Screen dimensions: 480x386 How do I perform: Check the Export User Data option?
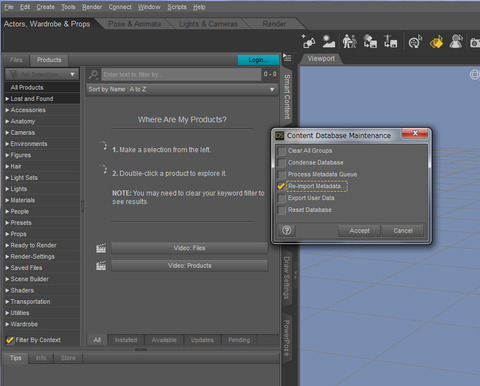click(x=282, y=198)
